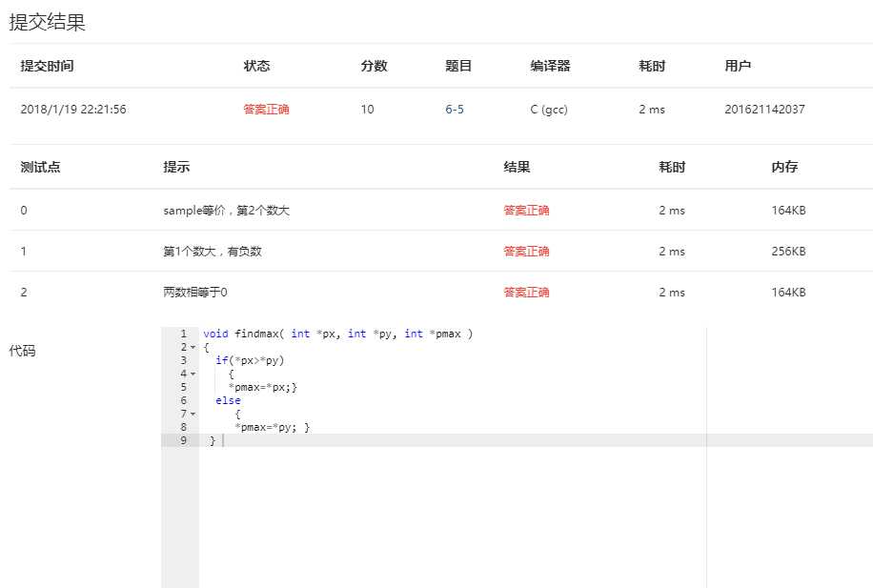Click the 测试点 column header
Image resolution: width=873 pixels, height=588 pixels.
(x=41, y=167)
